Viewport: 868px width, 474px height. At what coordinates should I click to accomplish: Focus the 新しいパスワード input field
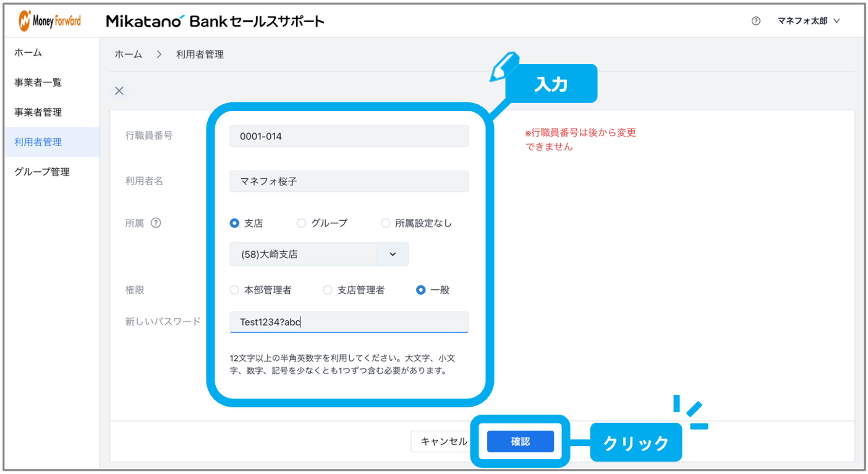click(x=349, y=322)
